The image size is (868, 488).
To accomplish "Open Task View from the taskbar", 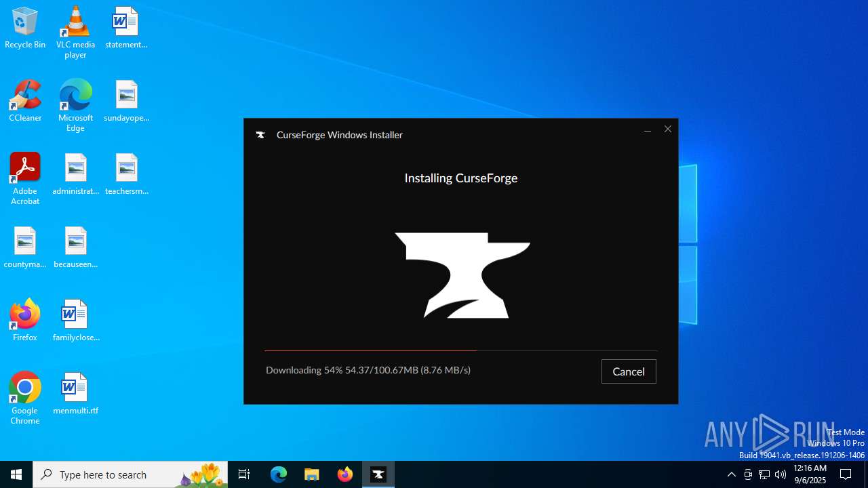I will (x=244, y=474).
